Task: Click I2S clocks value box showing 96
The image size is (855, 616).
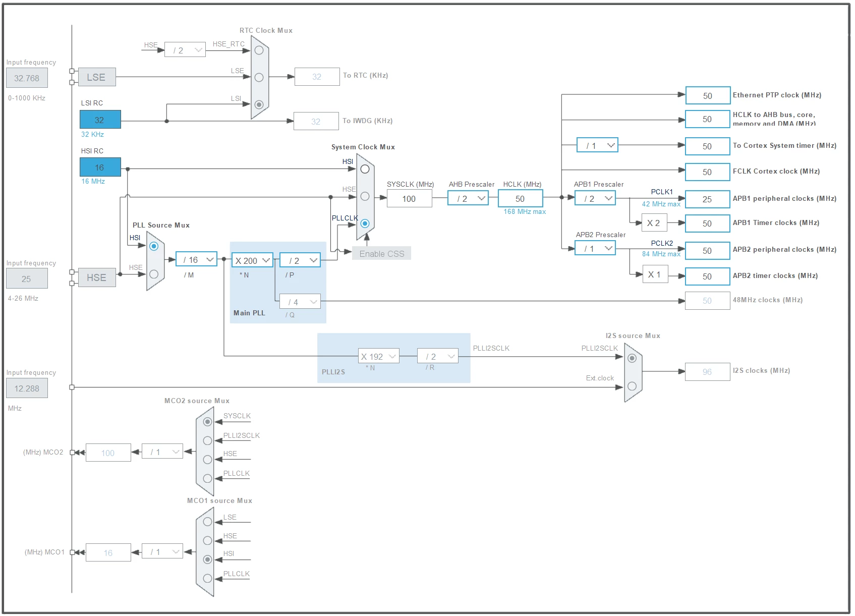Action: click(x=708, y=372)
